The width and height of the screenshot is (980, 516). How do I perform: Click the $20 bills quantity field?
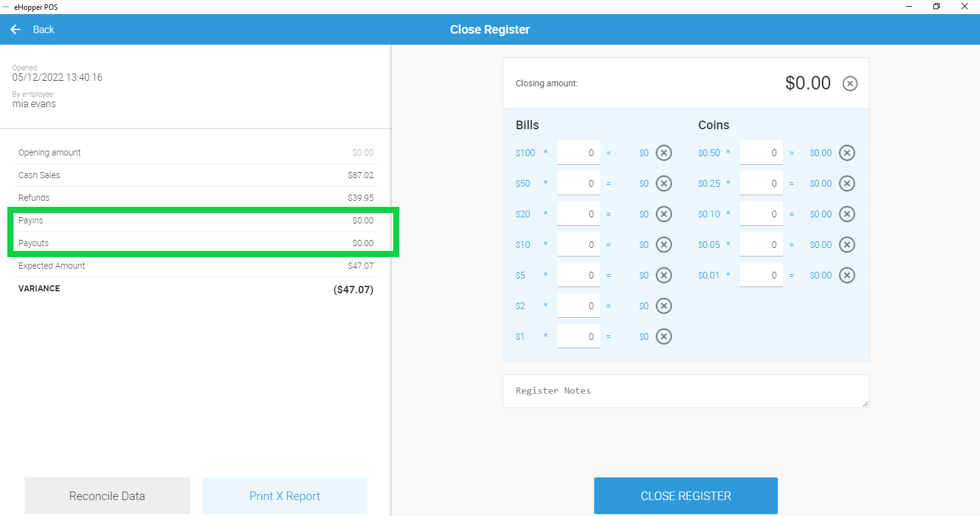(x=579, y=214)
